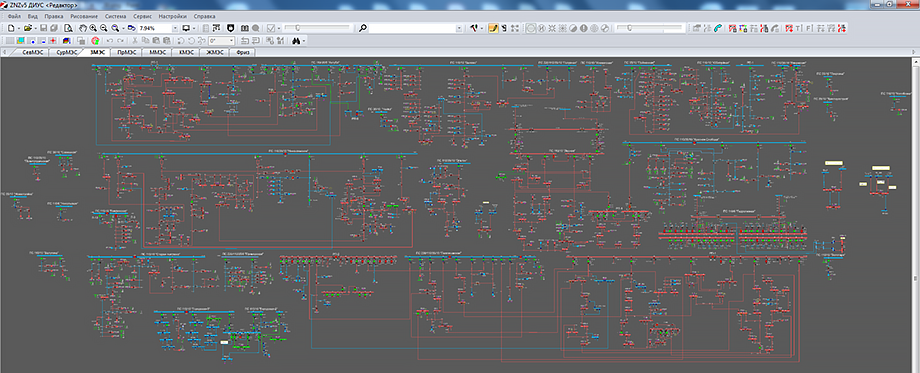Click the undo arrow icon

pos(110,41)
